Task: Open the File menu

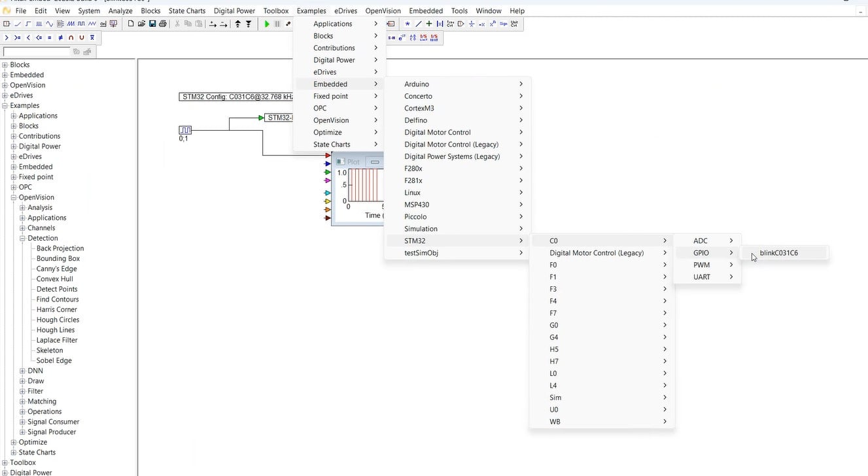Action: (21, 10)
